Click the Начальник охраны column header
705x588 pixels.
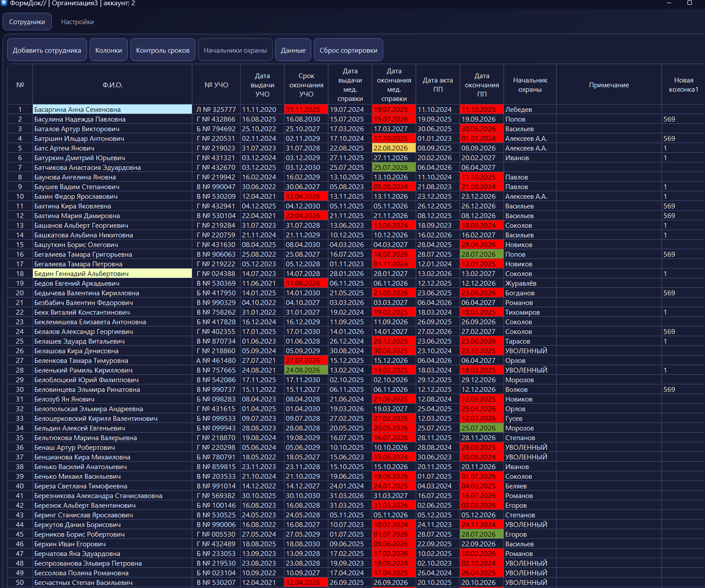pyautogui.click(x=530, y=85)
